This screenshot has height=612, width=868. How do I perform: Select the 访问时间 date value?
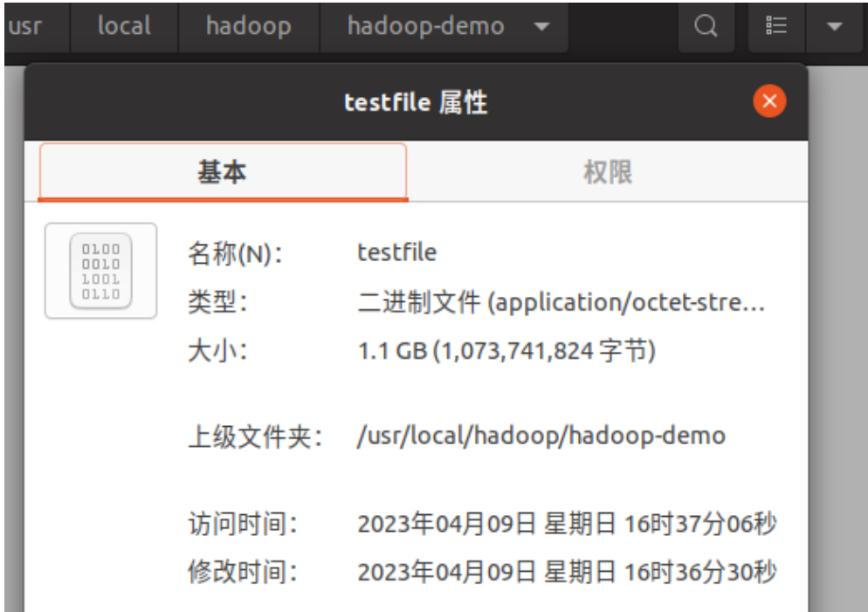tap(566, 524)
